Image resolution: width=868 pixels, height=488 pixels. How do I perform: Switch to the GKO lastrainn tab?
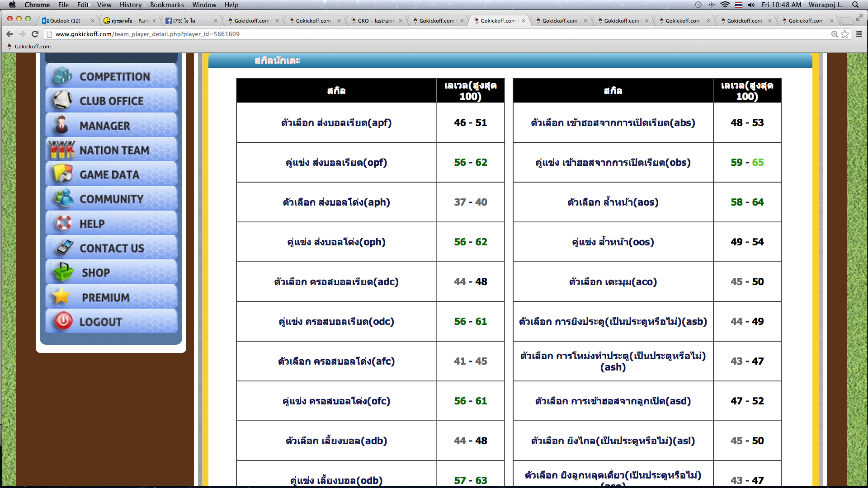coord(375,21)
